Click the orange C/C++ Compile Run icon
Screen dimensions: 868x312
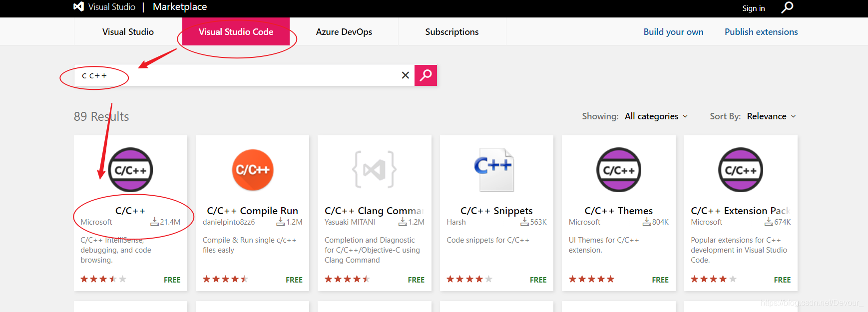point(253,170)
